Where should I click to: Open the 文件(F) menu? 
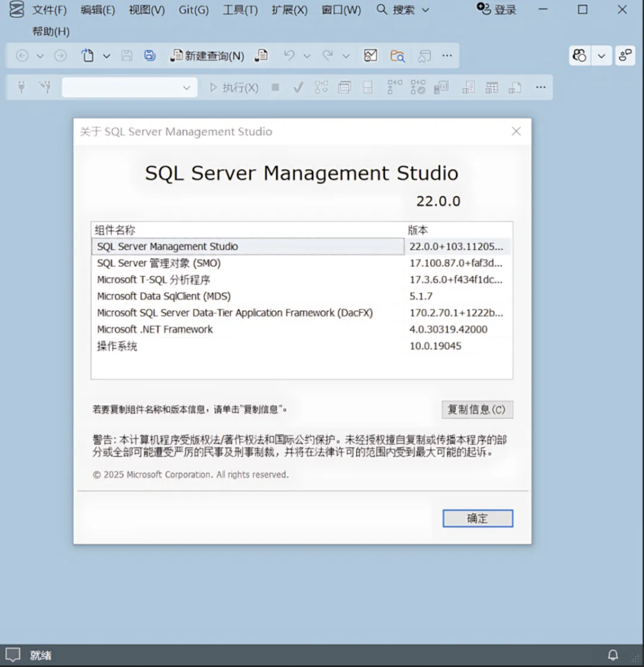[49, 10]
